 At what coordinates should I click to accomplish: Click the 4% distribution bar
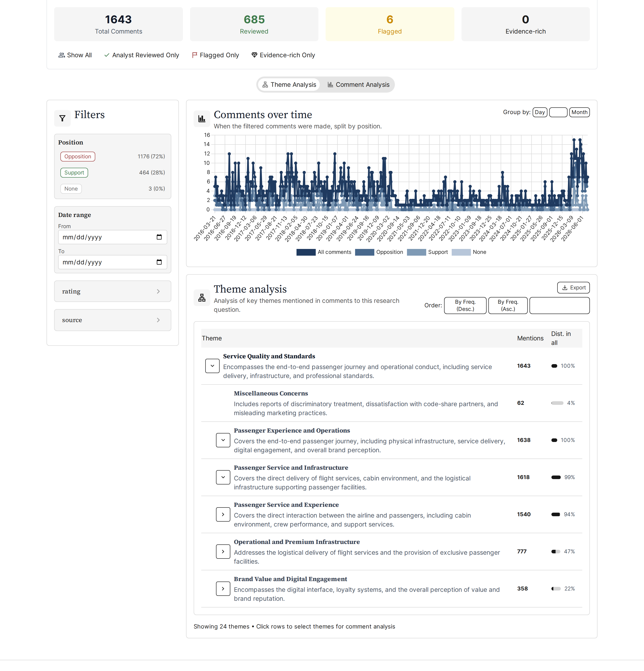(557, 403)
